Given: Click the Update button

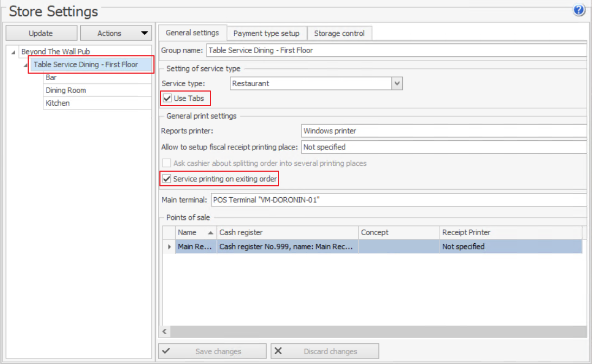Looking at the screenshot, I should 41,34.
